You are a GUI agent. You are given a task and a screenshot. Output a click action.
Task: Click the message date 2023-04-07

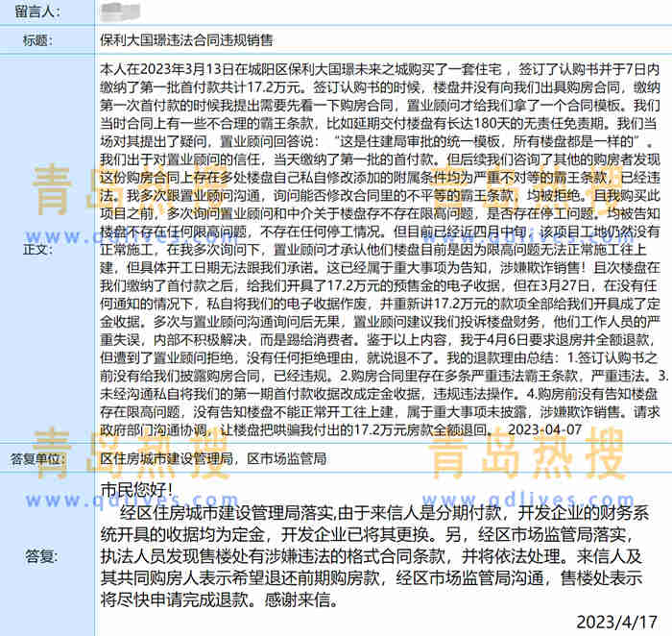point(544,429)
